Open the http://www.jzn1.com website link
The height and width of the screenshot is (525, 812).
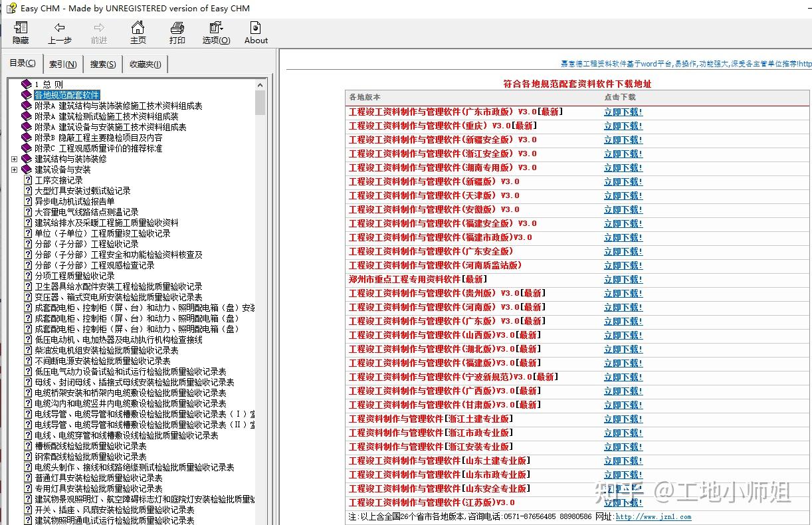point(653,516)
